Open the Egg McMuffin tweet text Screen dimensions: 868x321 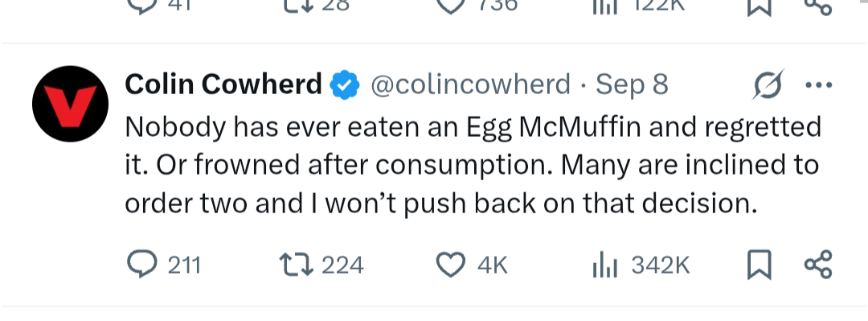click(473, 165)
